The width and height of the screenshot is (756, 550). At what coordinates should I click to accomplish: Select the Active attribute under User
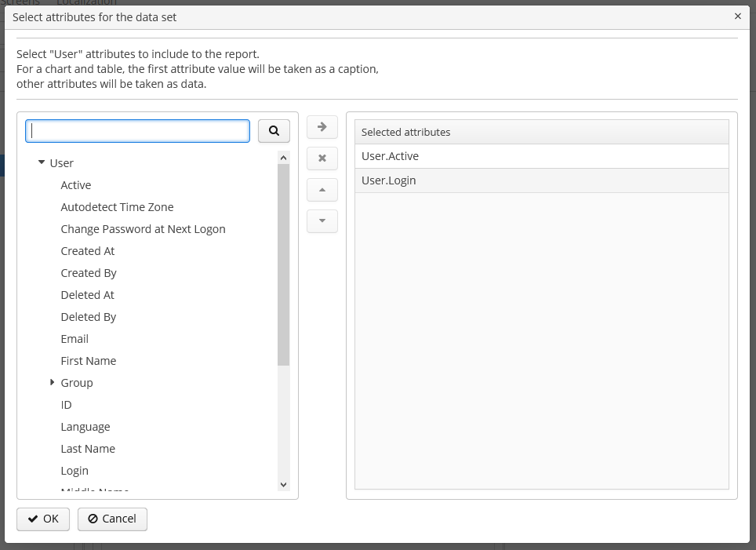pyautogui.click(x=76, y=184)
